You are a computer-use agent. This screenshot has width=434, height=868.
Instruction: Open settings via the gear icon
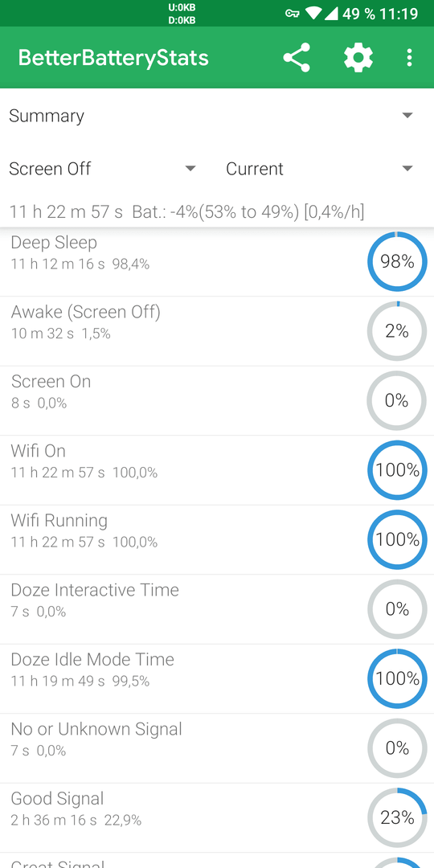click(358, 58)
